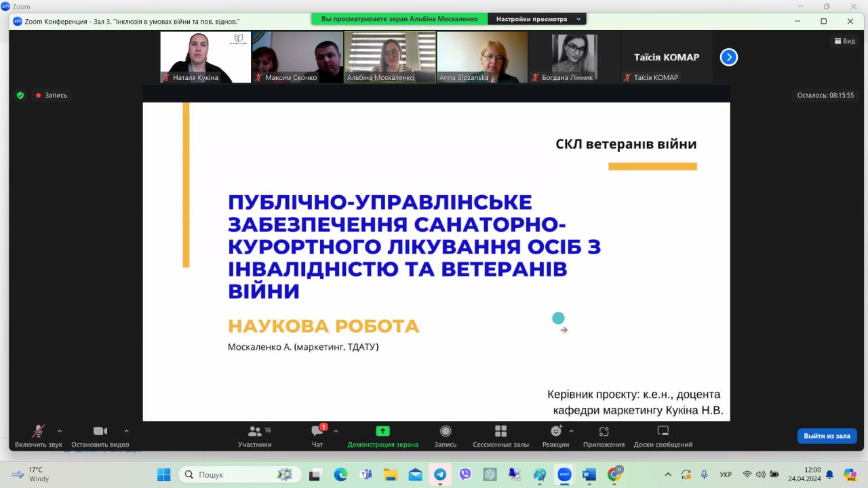
Task: Switch the УКР keyboard language
Action: click(x=725, y=474)
